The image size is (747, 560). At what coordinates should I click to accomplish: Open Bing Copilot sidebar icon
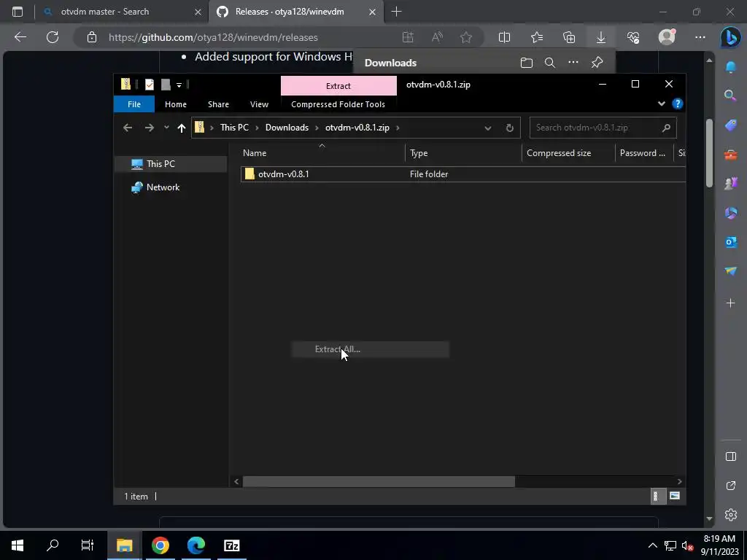coord(730,37)
